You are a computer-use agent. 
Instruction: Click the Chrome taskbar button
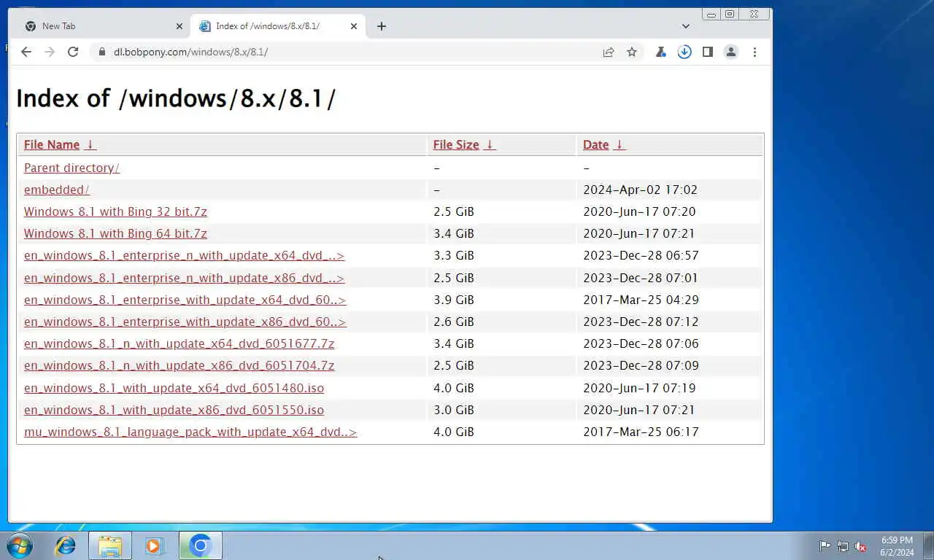pos(200,545)
